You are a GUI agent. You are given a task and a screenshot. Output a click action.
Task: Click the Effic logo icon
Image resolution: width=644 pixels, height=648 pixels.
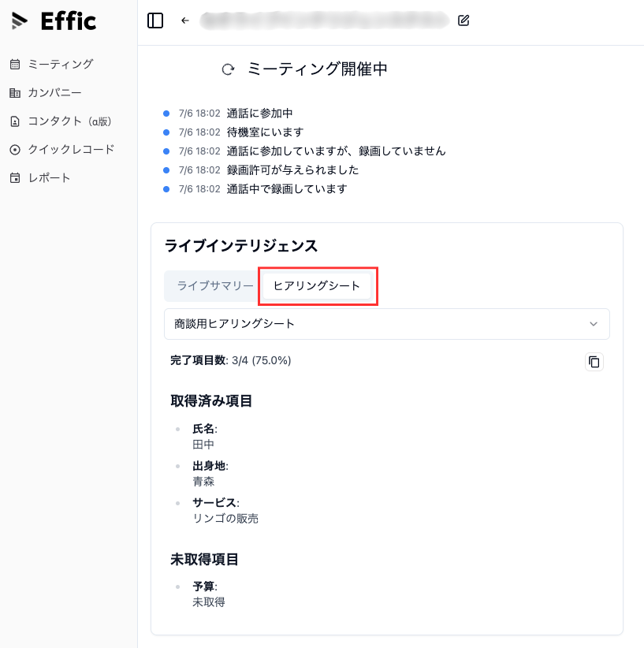[19, 20]
